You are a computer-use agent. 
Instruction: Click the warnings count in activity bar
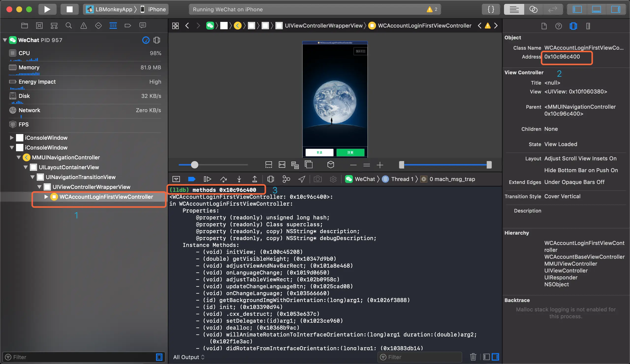tap(432, 9)
